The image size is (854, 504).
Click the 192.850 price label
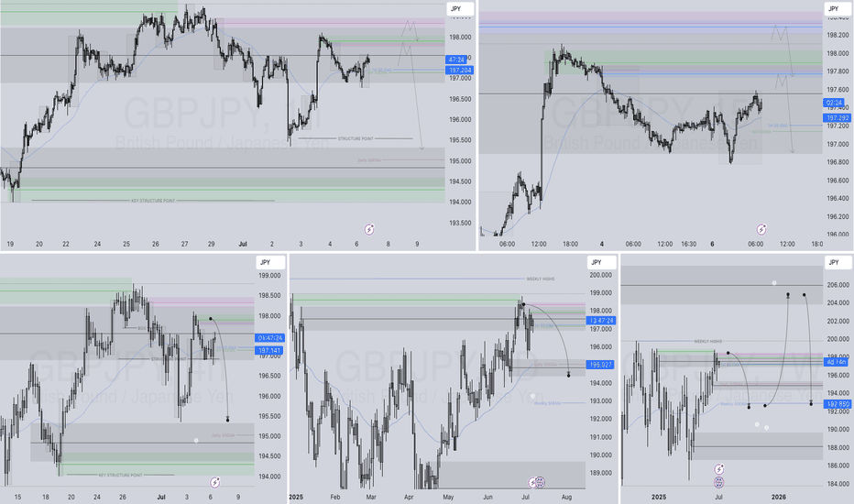[837, 404]
